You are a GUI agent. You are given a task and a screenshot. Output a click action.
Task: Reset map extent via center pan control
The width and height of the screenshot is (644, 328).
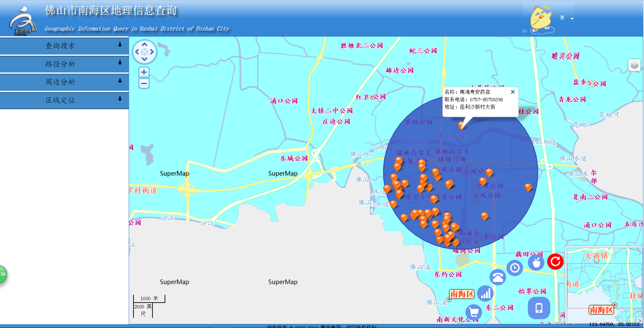[145, 52]
